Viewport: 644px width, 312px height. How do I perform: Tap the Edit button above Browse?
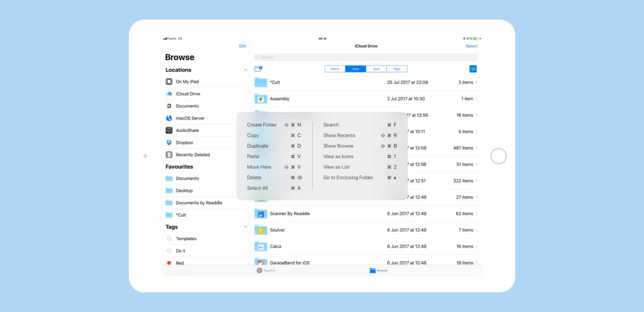click(x=242, y=46)
